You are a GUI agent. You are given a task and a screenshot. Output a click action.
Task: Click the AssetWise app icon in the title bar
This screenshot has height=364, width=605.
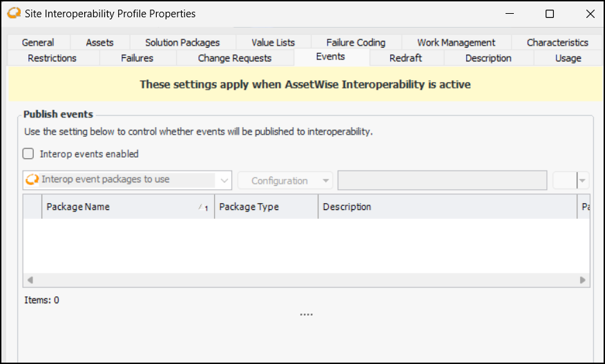[14, 14]
